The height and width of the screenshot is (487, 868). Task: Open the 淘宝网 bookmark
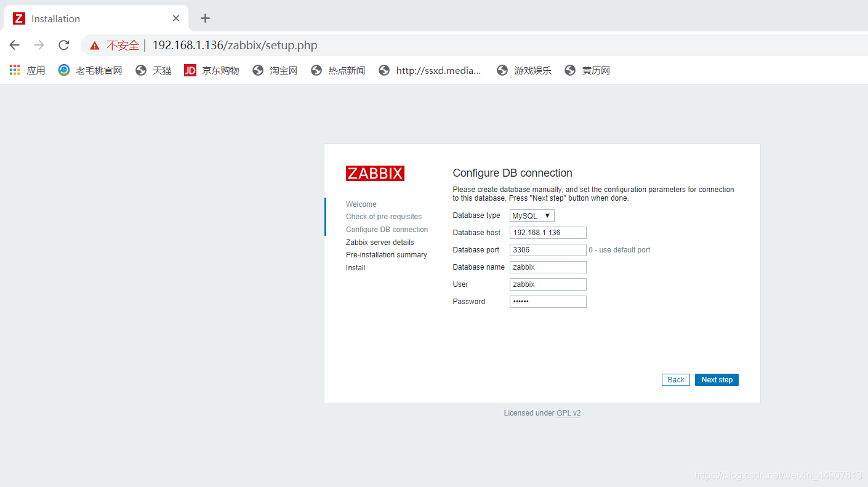coord(275,71)
